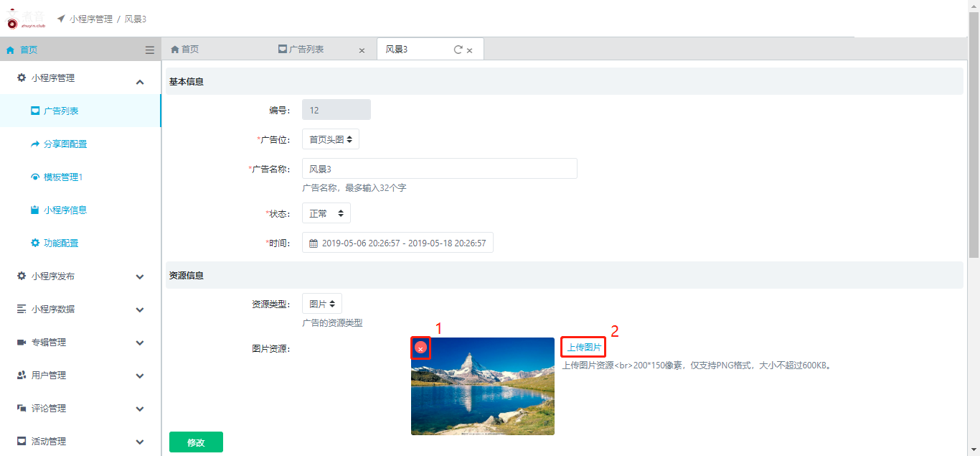Click the red delete icon on image
The height and width of the screenshot is (456, 980).
(x=420, y=348)
